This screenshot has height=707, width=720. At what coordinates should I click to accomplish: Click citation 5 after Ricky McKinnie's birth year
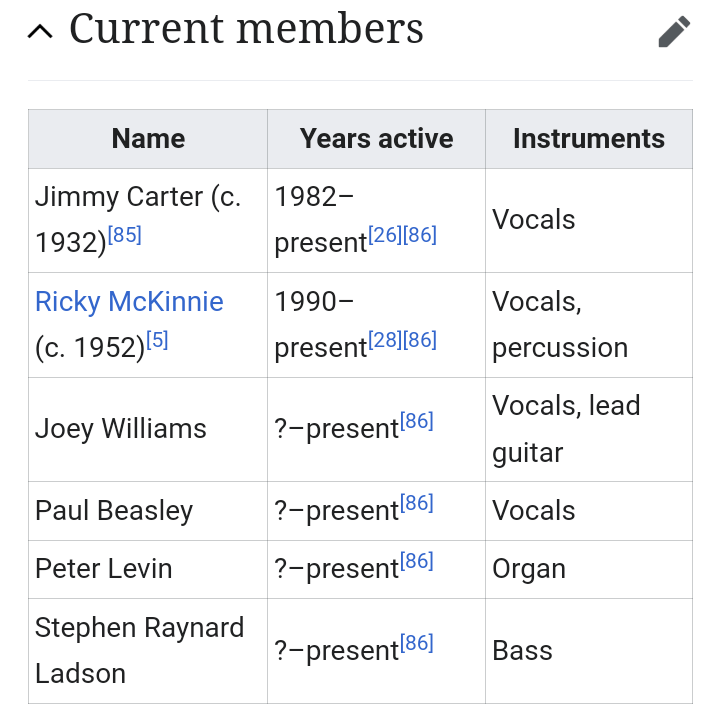[x=157, y=340]
